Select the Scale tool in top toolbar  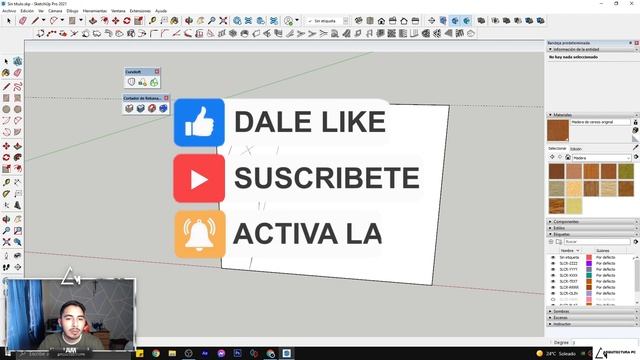point(138,20)
